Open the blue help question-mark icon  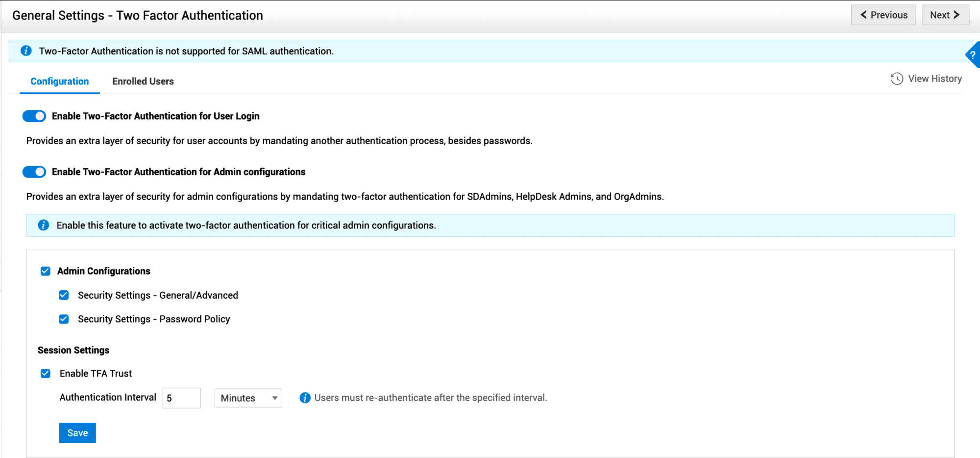click(x=973, y=55)
